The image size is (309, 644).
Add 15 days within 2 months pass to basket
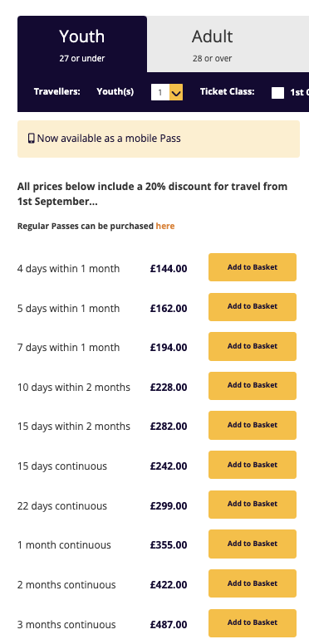tap(253, 425)
